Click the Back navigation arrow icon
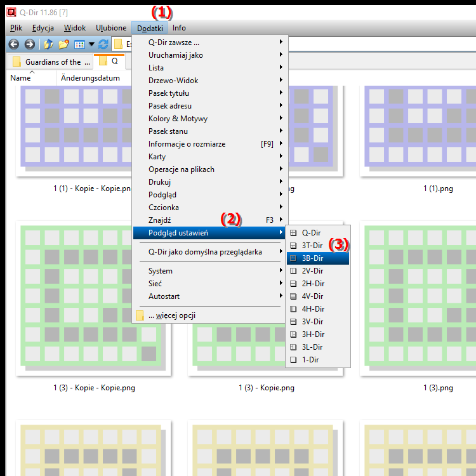The width and height of the screenshot is (476, 476). point(14,44)
